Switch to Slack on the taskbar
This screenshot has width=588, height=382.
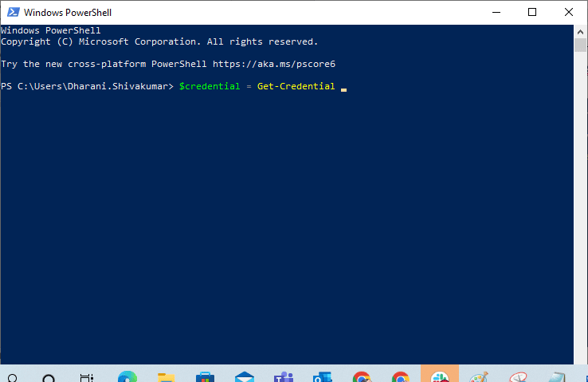coord(440,374)
